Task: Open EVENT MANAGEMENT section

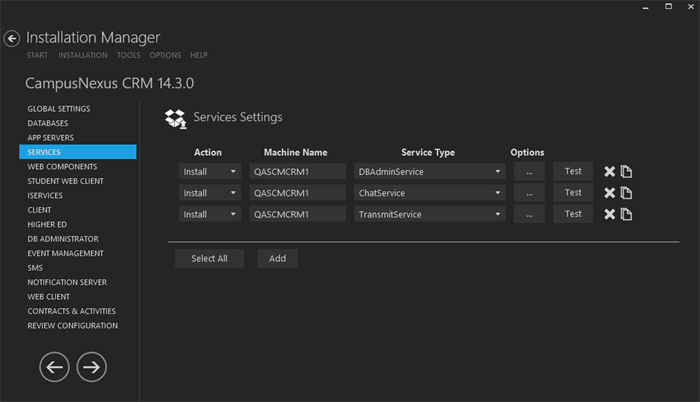Action: click(x=65, y=253)
